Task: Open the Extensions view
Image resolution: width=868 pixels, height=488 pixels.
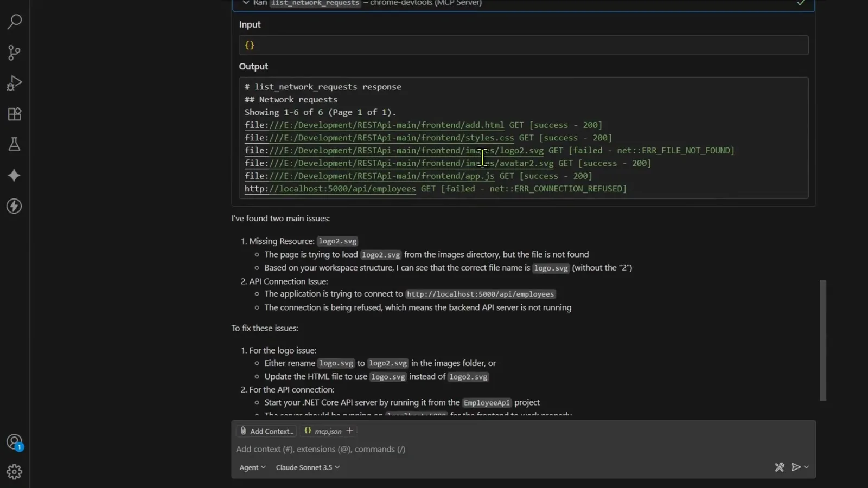Action: [14, 114]
